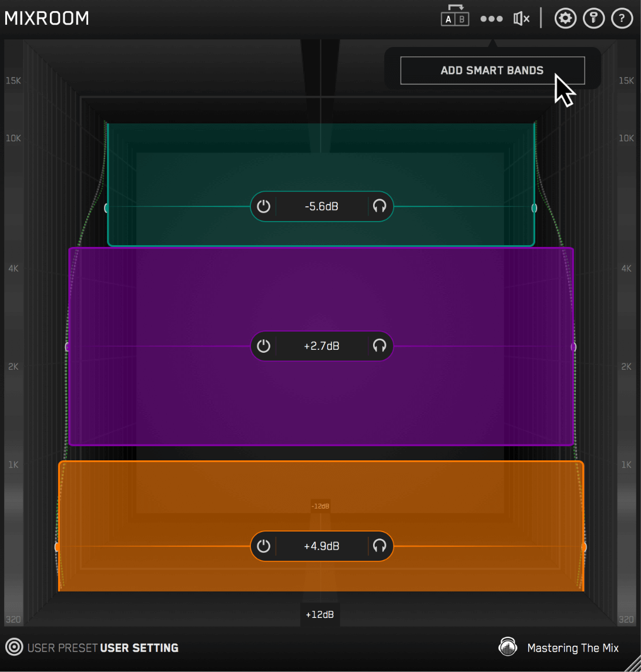This screenshot has height=672, width=641.
Task: Click the target preset icon at bottom left
Action: pyautogui.click(x=14, y=647)
